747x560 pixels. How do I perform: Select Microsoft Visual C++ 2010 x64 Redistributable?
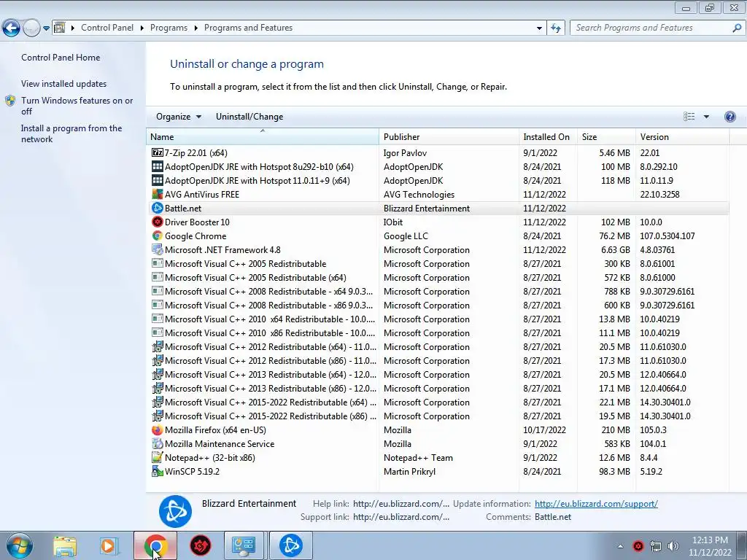pos(438,319)
